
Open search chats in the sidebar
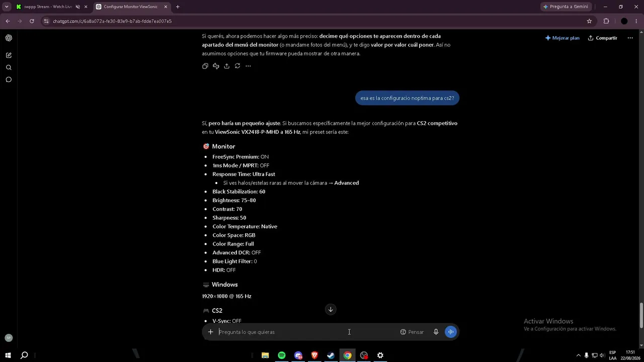(9, 67)
